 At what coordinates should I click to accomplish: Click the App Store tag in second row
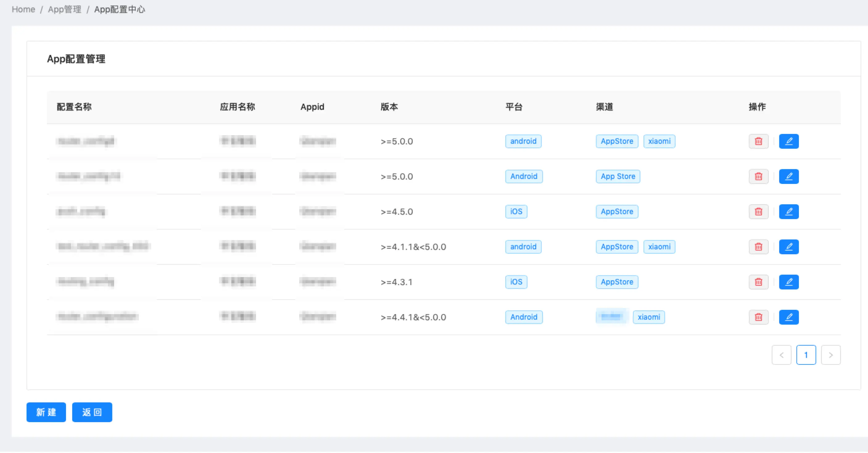[618, 177]
